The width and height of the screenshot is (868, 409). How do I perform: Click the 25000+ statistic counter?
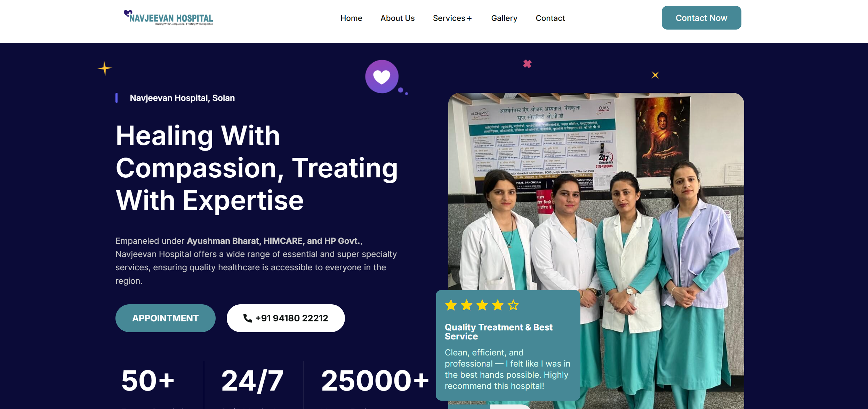tap(375, 380)
